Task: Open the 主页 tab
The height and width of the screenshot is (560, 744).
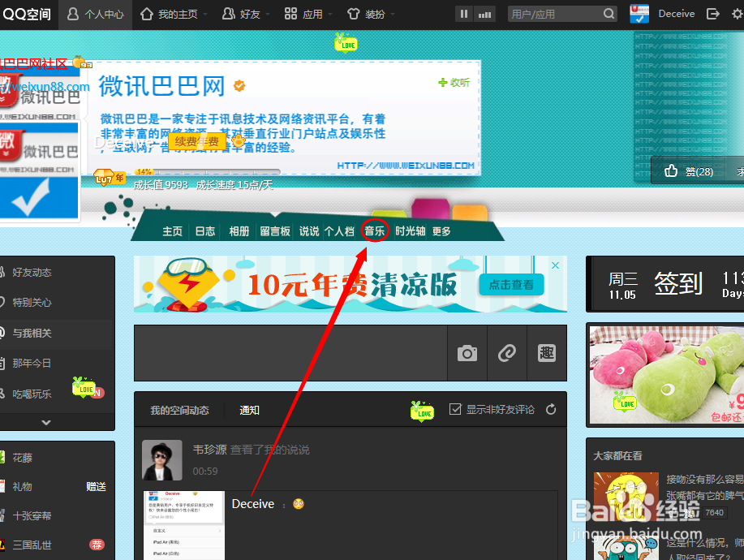Action: 172,231
